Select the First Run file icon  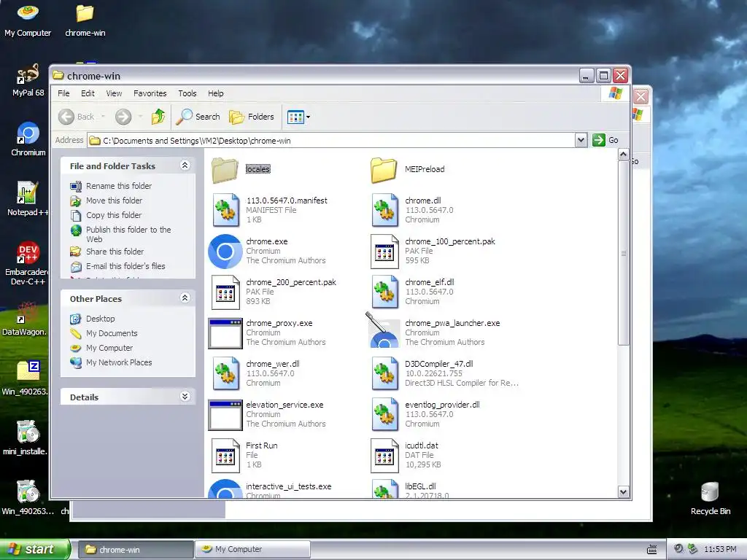click(x=226, y=455)
